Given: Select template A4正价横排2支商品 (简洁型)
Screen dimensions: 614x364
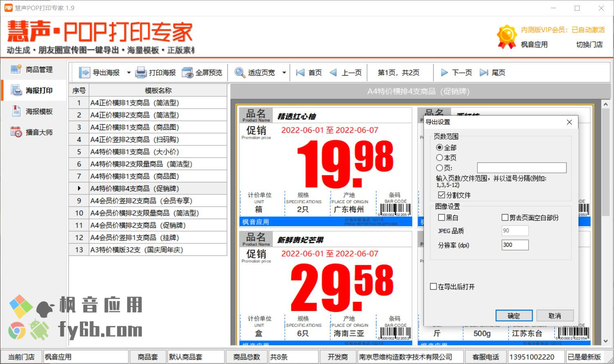Looking at the screenshot, I should click(158, 115).
